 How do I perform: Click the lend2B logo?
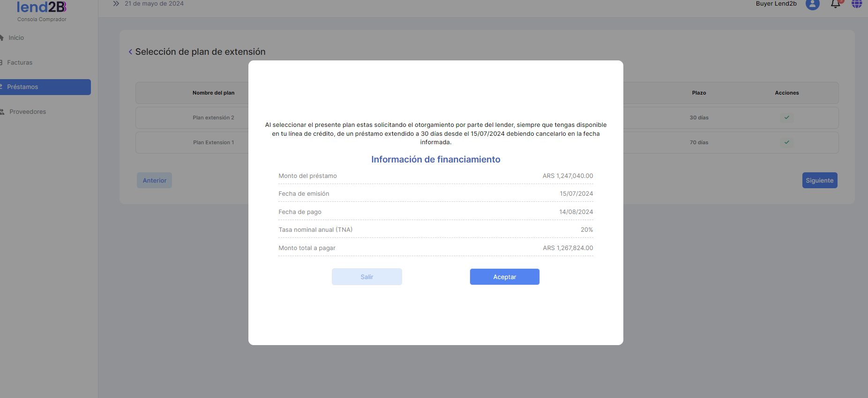pyautogui.click(x=41, y=7)
